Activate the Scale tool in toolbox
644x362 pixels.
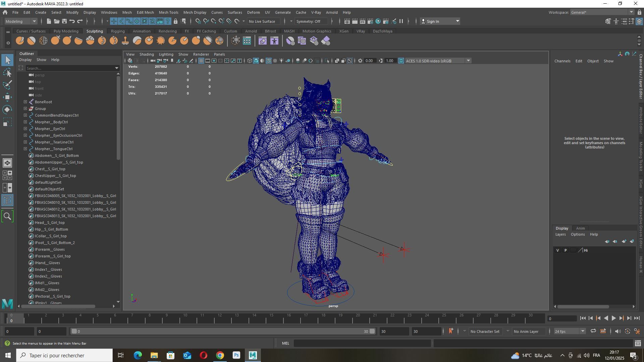(x=7, y=122)
